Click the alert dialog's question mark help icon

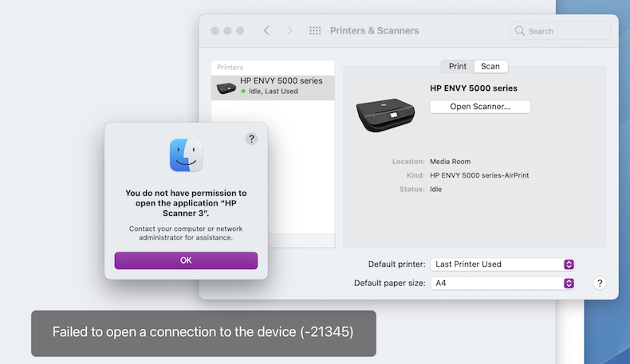pyautogui.click(x=251, y=139)
